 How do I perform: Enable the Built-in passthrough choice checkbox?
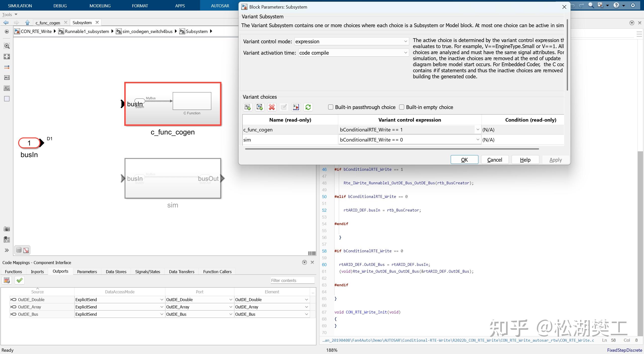[331, 107]
